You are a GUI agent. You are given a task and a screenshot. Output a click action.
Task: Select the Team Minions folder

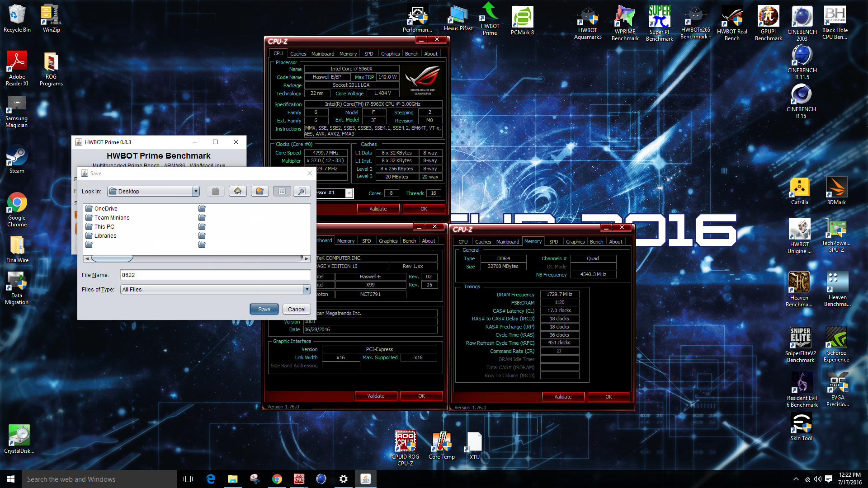point(108,217)
